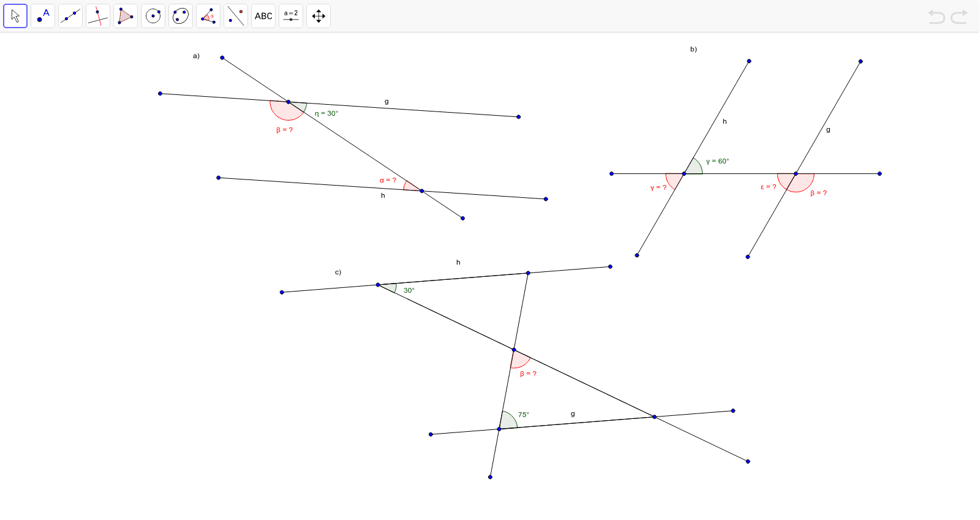Select vertex point of β = ? in figure c)
The width and height of the screenshot is (980, 520).
click(x=514, y=350)
